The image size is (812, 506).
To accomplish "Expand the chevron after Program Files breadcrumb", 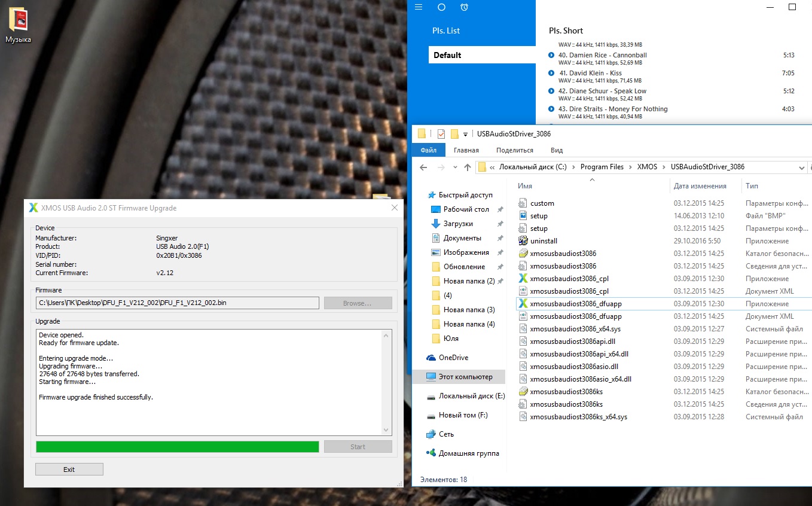I will point(630,167).
